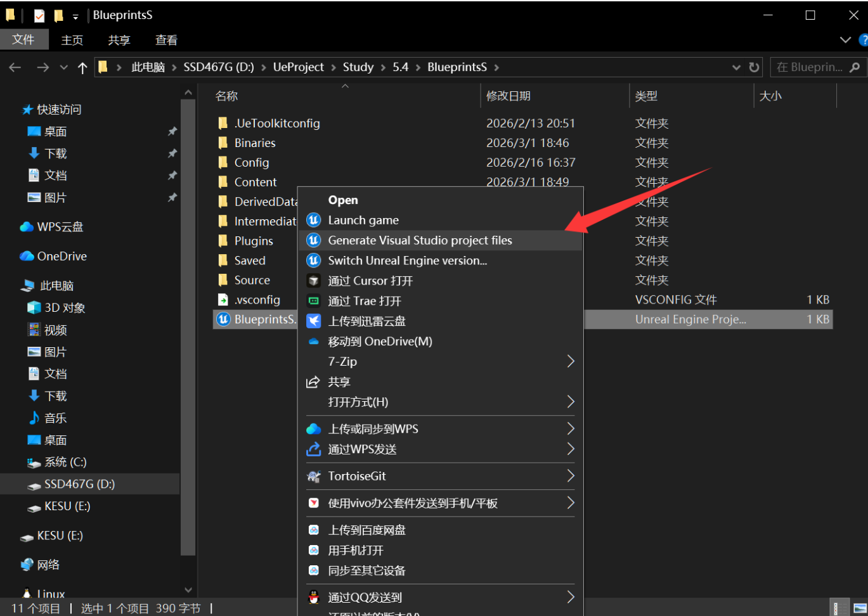Open the 通过WPS发送 submenu

click(x=441, y=449)
